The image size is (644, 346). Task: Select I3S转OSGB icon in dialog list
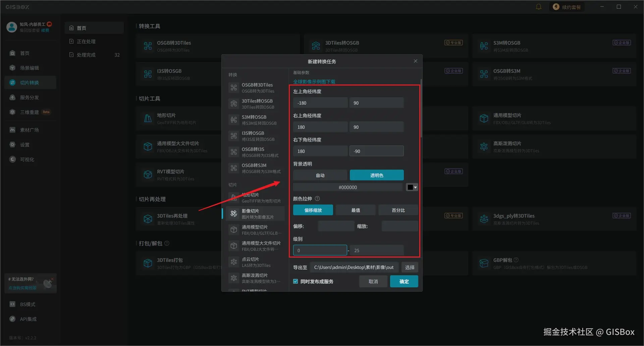(x=234, y=136)
